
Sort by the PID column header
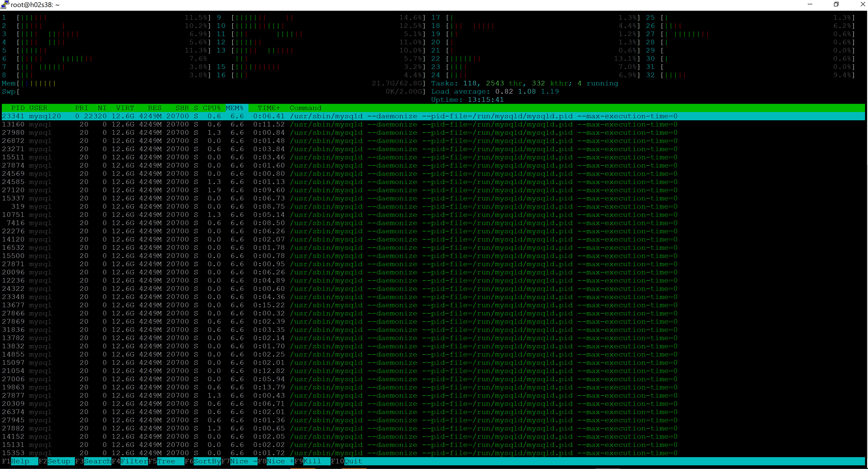click(18, 108)
